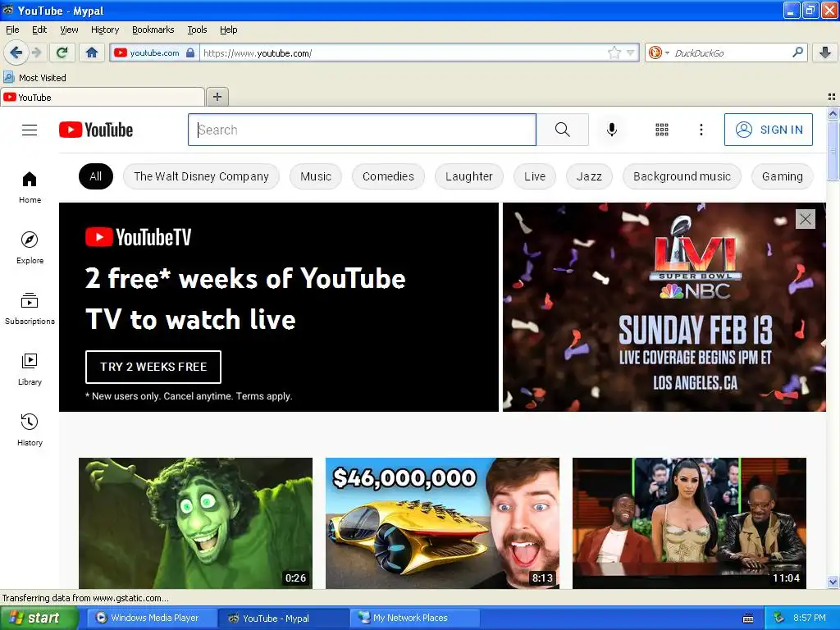Filter by the Jazz chip

(x=589, y=176)
